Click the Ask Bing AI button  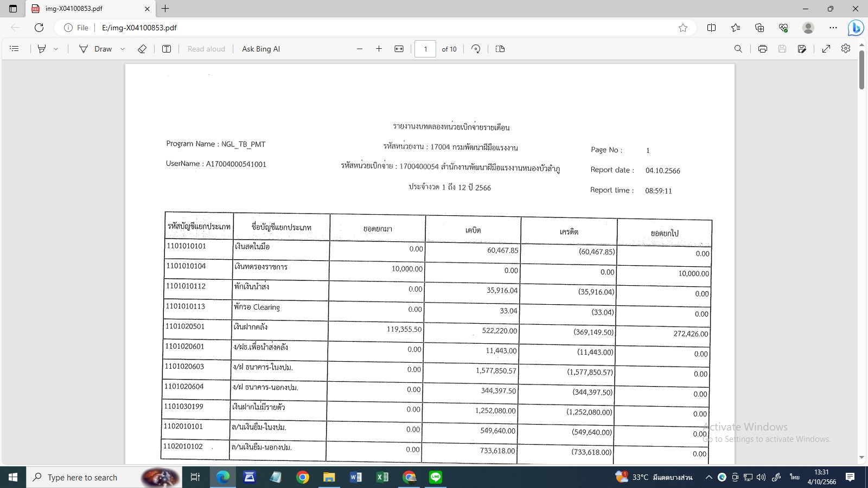point(261,49)
